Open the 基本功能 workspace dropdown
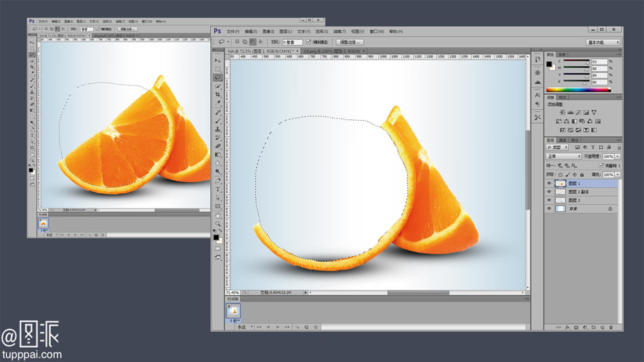 coord(603,42)
